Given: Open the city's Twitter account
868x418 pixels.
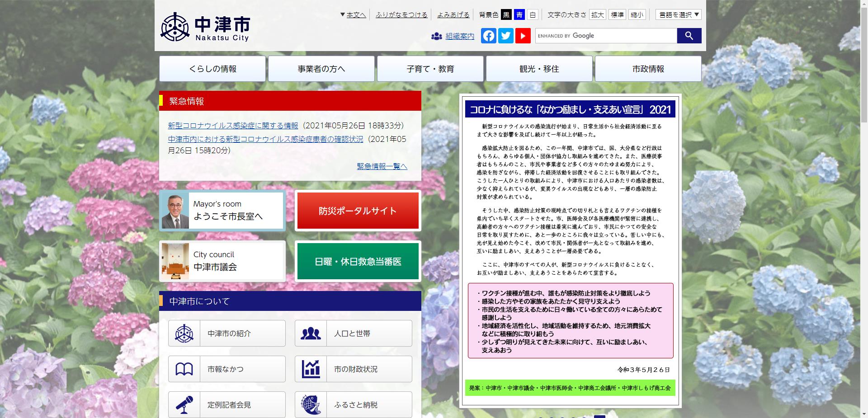Looking at the screenshot, I should [x=506, y=36].
